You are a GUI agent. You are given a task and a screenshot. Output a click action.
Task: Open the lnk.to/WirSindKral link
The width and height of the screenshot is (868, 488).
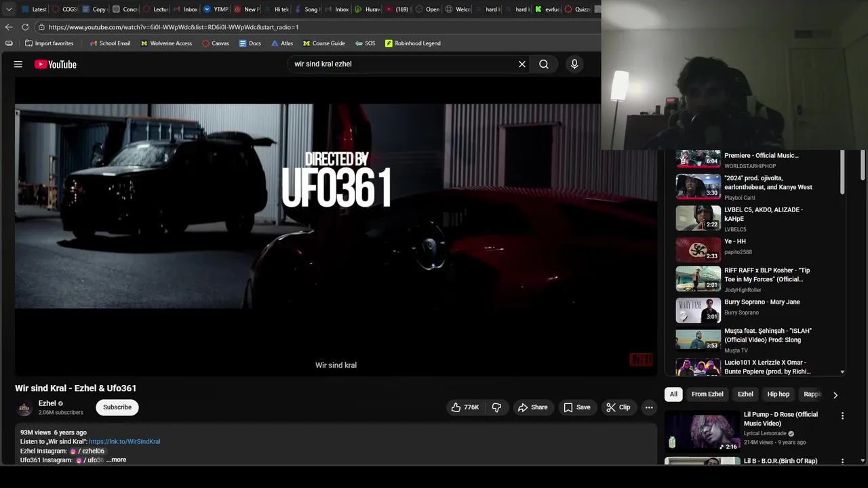125,442
